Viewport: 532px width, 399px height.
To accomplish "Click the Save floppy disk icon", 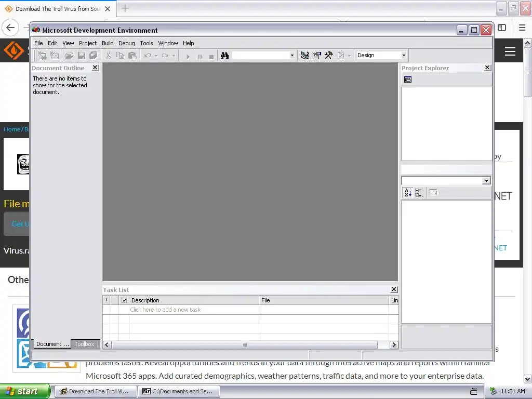I will pyautogui.click(x=82, y=56).
